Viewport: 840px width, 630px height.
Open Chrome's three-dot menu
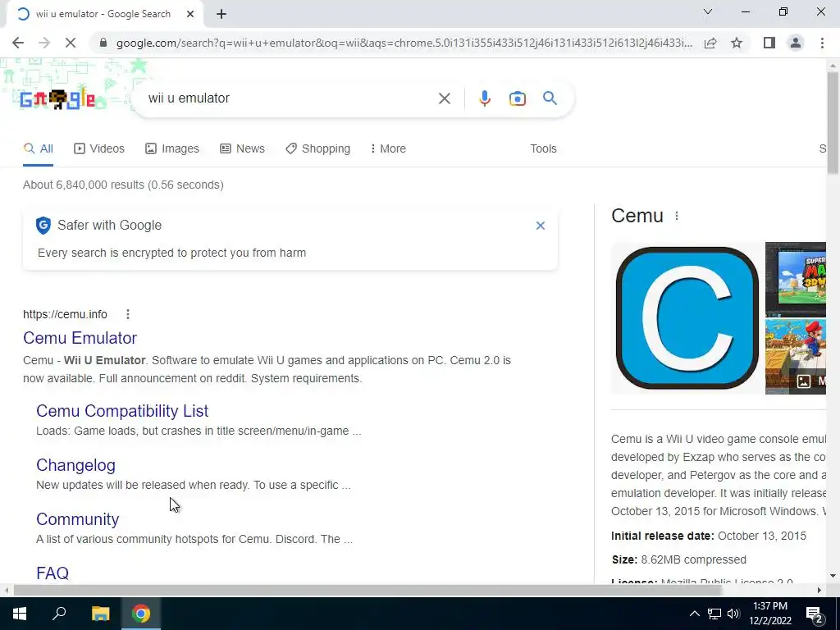[x=822, y=43]
